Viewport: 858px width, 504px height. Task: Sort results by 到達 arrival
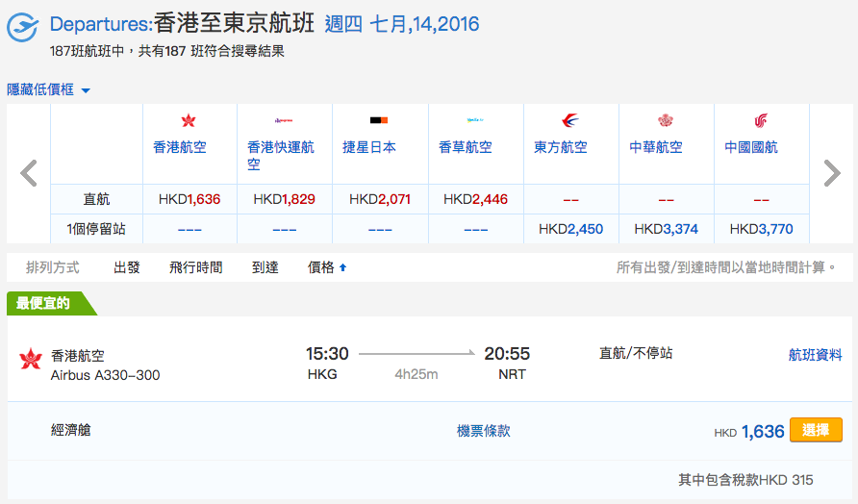[x=265, y=267]
